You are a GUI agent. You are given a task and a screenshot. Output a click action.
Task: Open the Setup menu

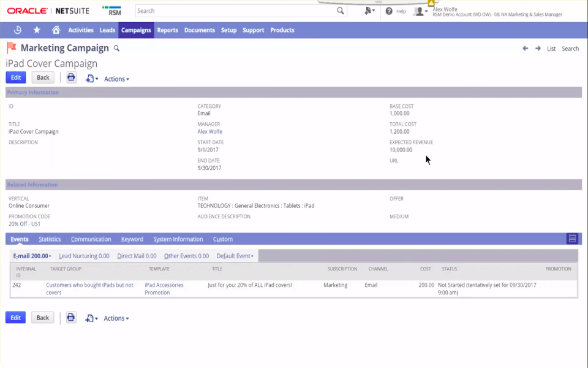[x=228, y=30]
